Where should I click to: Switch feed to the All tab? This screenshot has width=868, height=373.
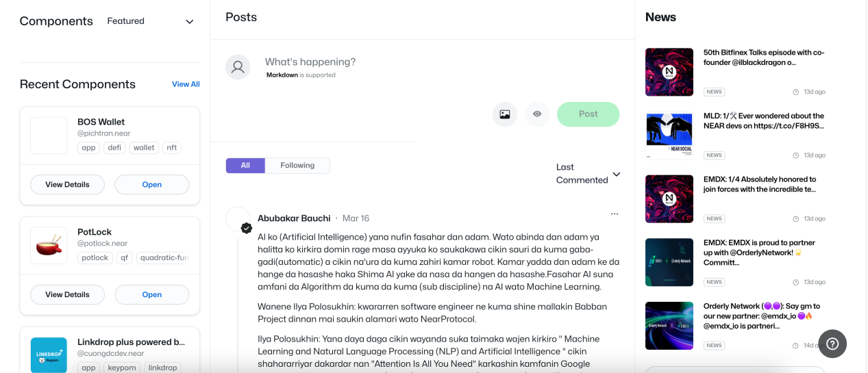pyautogui.click(x=245, y=166)
